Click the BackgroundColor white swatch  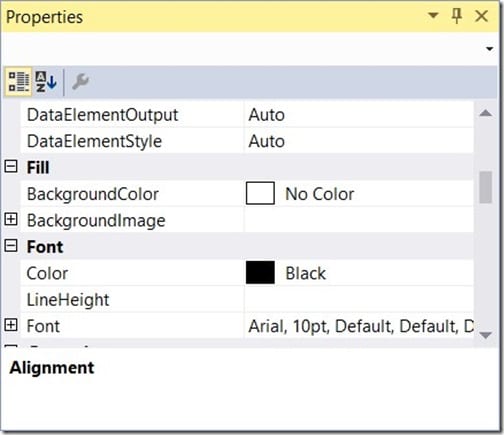point(260,193)
